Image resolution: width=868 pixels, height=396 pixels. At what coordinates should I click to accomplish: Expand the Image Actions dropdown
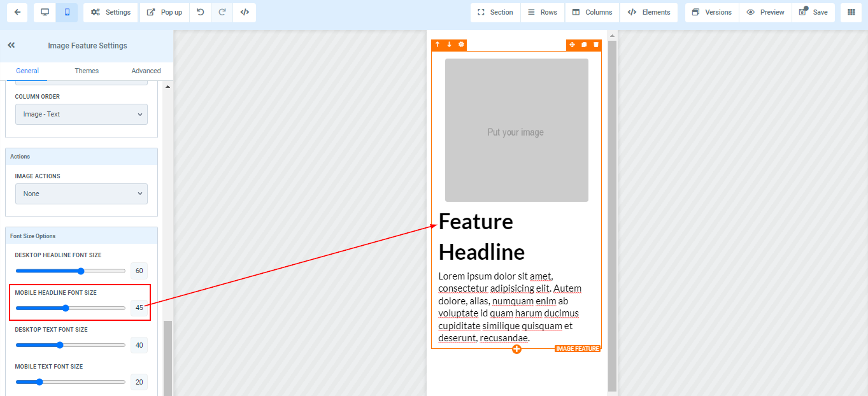tap(82, 194)
